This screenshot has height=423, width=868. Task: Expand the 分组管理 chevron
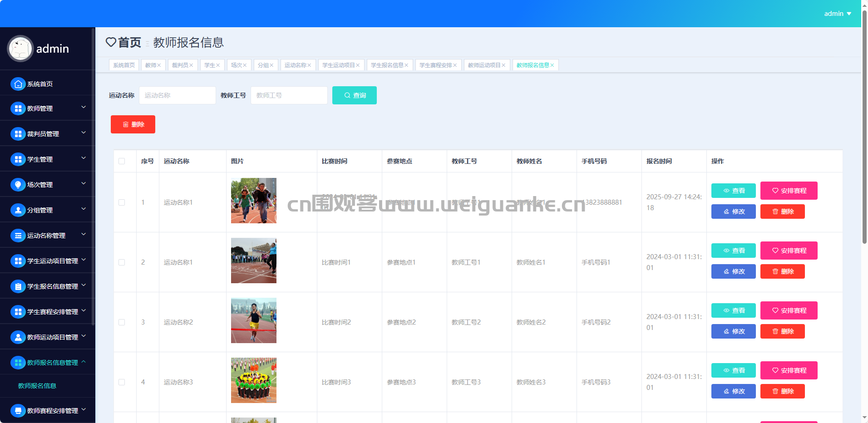84,209
